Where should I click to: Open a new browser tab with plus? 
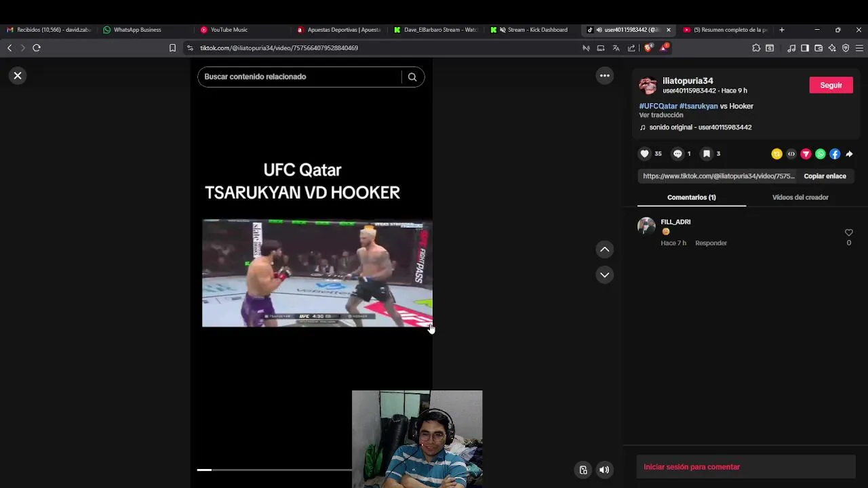(x=781, y=30)
